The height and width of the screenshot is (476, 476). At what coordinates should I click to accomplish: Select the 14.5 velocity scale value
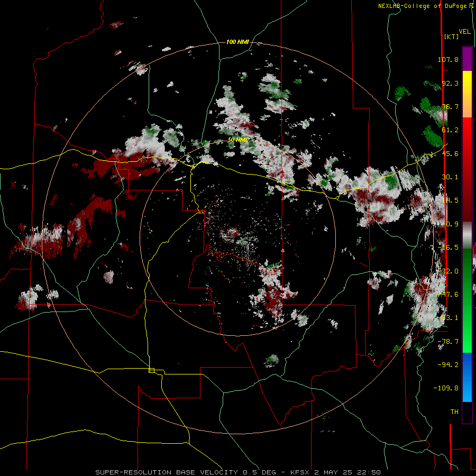[450, 200]
